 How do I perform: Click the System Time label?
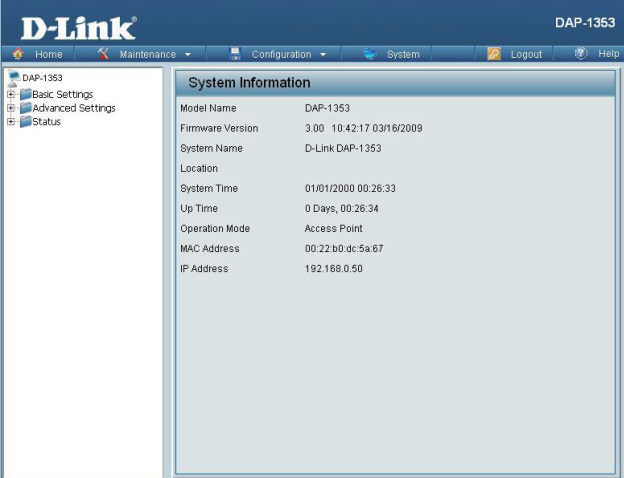click(209, 188)
